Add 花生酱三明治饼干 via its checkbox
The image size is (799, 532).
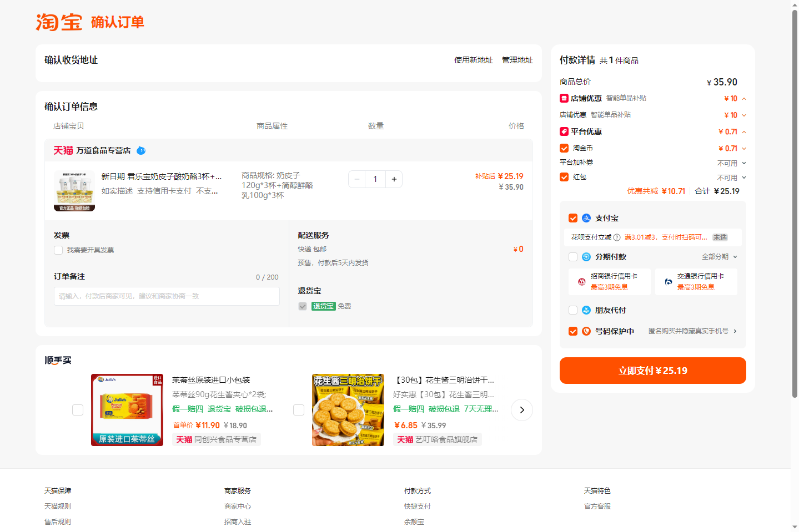coord(299,410)
